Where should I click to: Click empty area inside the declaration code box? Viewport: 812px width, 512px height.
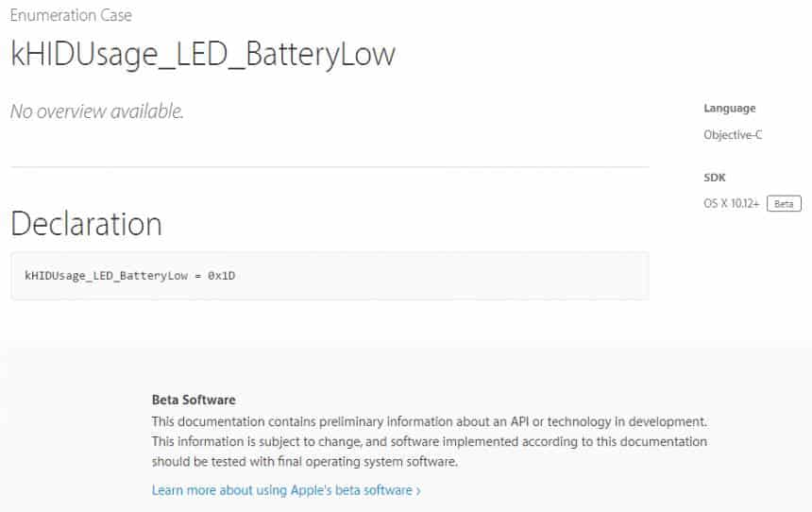tap(440, 276)
